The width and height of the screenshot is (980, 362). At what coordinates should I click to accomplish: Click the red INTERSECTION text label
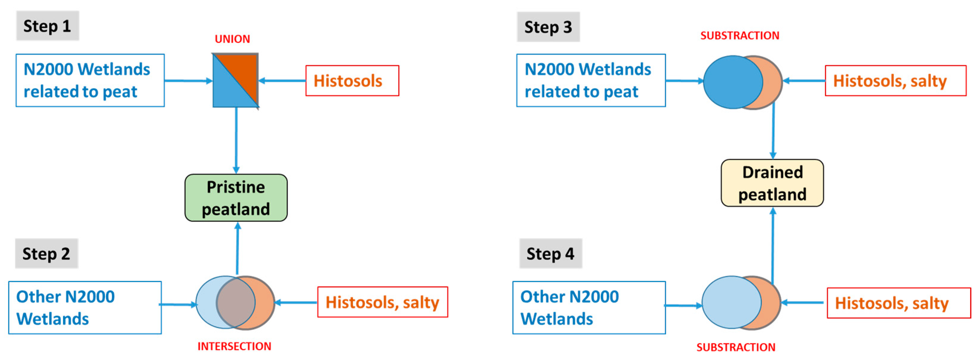pyautogui.click(x=234, y=346)
